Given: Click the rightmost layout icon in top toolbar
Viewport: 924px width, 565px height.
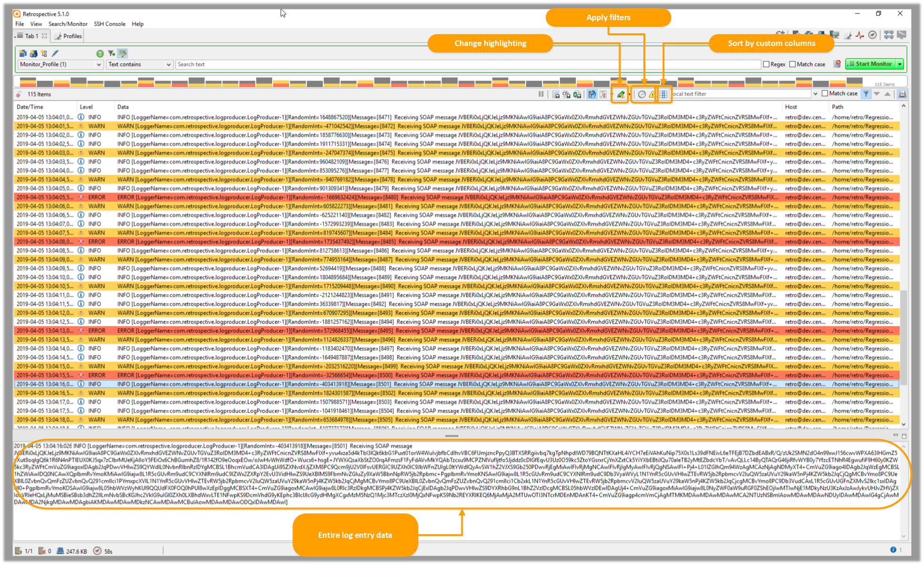Looking at the screenshot, I should pyautogui.click(x=901, y=35).
